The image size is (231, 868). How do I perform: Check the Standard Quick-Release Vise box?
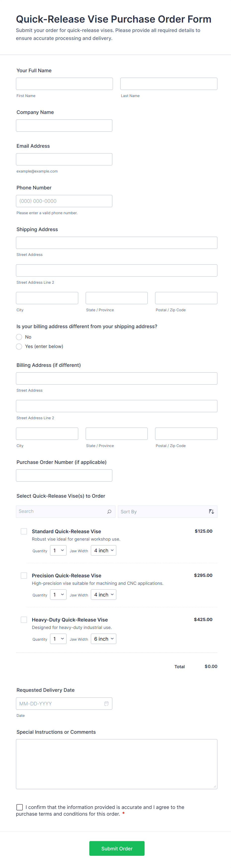point(24,531)
